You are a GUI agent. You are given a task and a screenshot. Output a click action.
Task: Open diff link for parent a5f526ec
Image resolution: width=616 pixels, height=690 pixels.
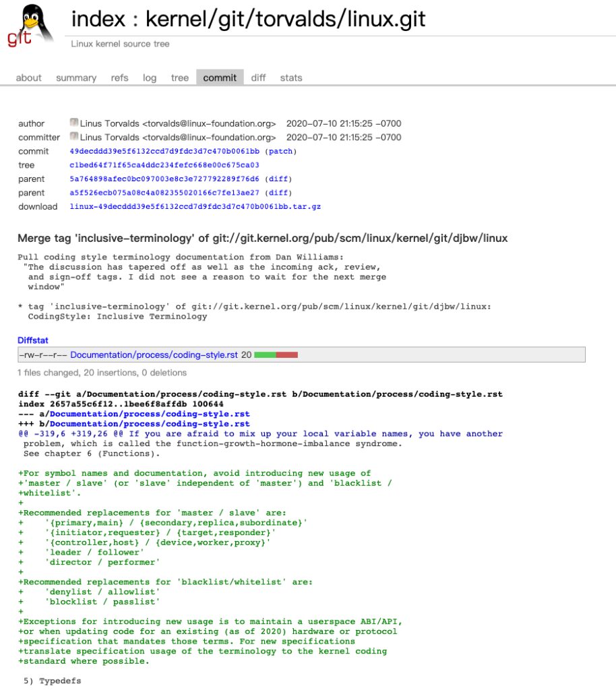[280, 193]
